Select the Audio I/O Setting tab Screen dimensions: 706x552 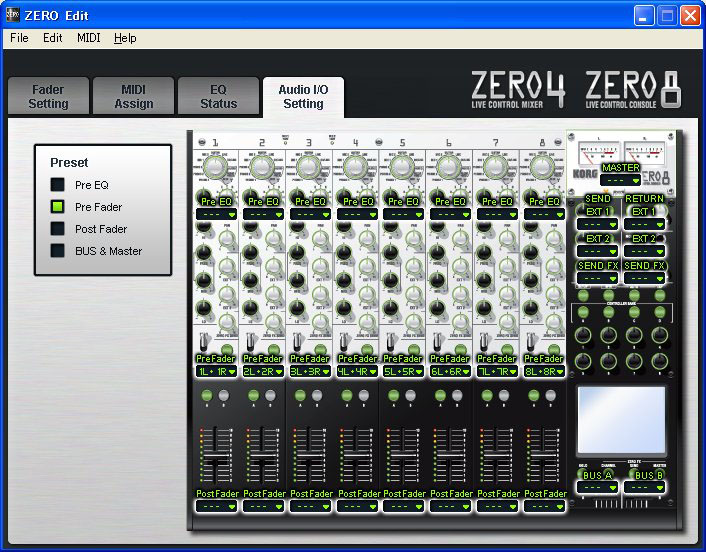coord(303,97)
